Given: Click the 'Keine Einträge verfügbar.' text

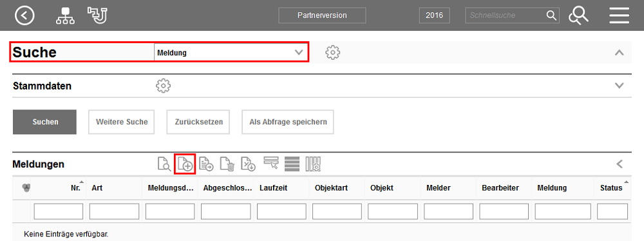Looking at the screenshot, I should point(66,235).
